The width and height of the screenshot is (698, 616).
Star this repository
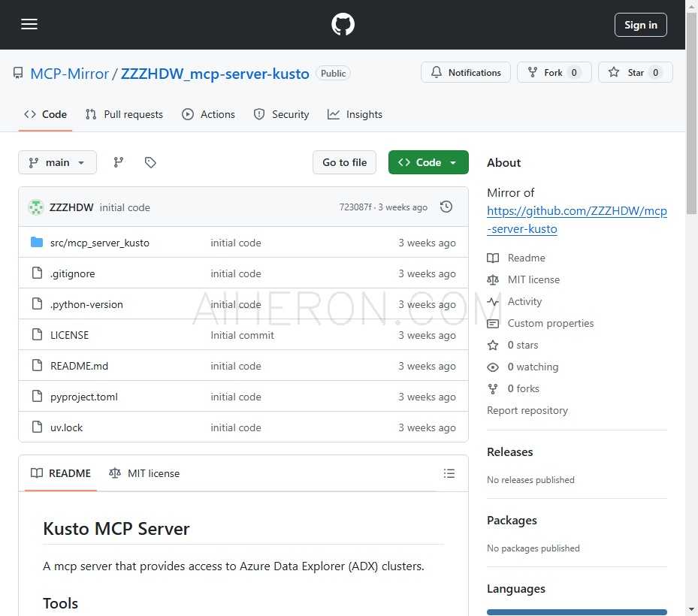pos(635,73)
